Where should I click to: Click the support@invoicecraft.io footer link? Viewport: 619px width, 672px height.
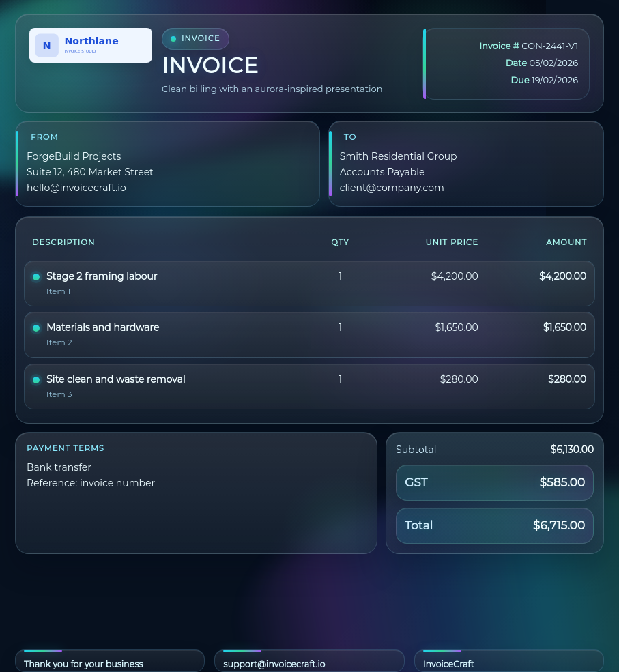[x=274, y=664]
